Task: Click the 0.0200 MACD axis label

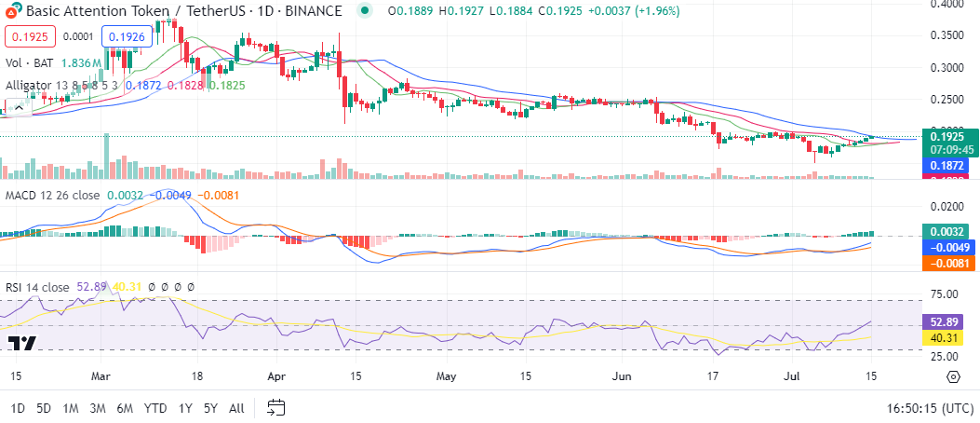Action: [946, 207]
